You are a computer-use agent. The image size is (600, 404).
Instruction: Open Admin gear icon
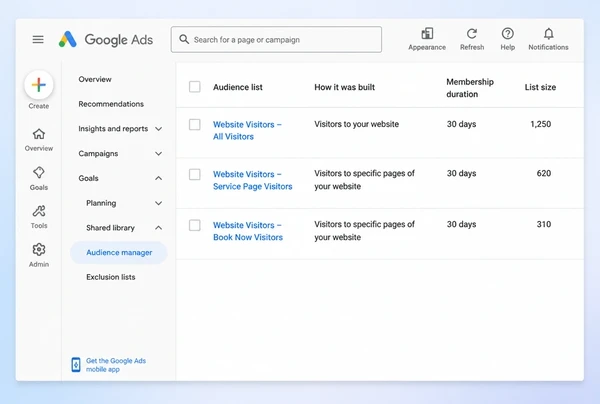pyautogui.click(x=39, y=249)
